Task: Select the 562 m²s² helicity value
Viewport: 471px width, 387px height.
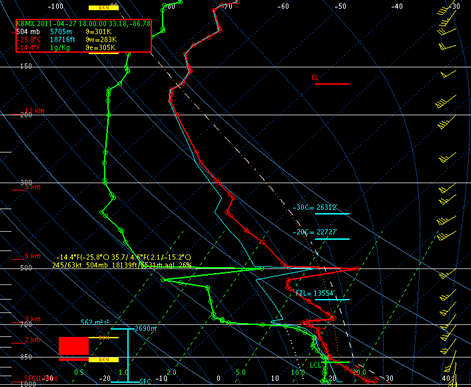Action: (95, 323)
